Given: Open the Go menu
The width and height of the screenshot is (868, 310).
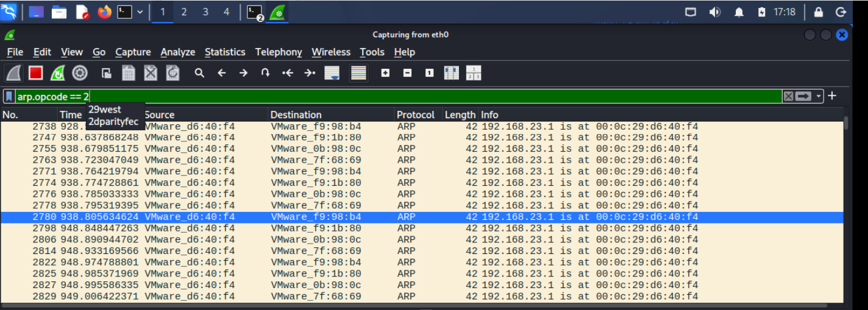Looking at the screenshot, I should pos(99,52).
